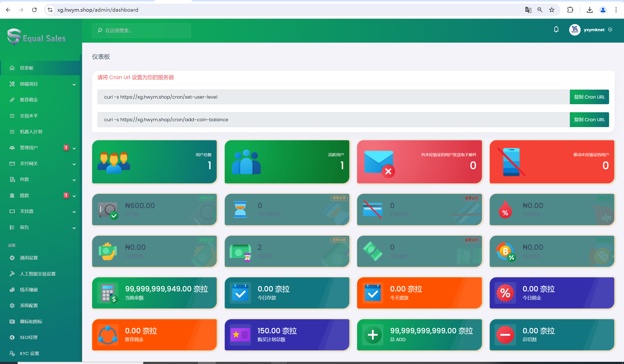Screen dimensions: 624x364
Task: Copy the set-user-level Cron URL
Action: click(x=589, y=97)
